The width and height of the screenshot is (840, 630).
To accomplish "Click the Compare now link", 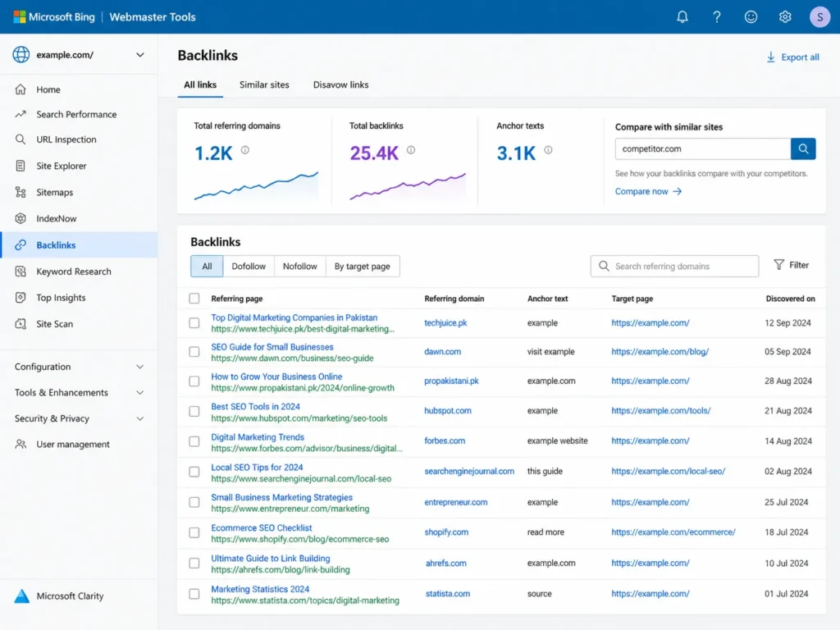I will [648, 191].
